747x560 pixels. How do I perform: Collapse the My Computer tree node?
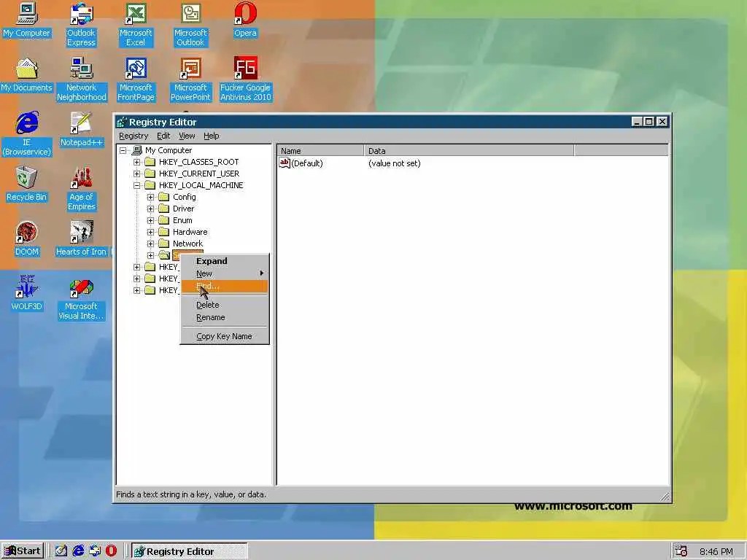click(123, 150)
